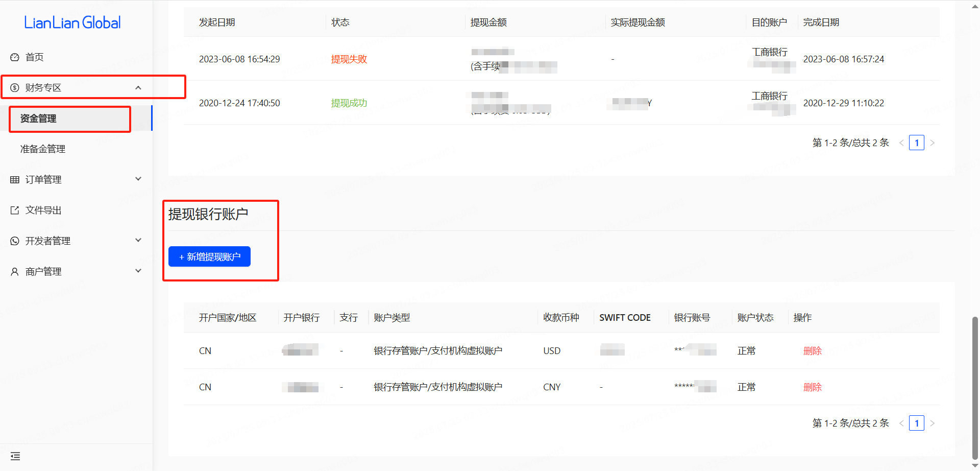Go to previous page of bank accounts

click(x=901, y=423)
